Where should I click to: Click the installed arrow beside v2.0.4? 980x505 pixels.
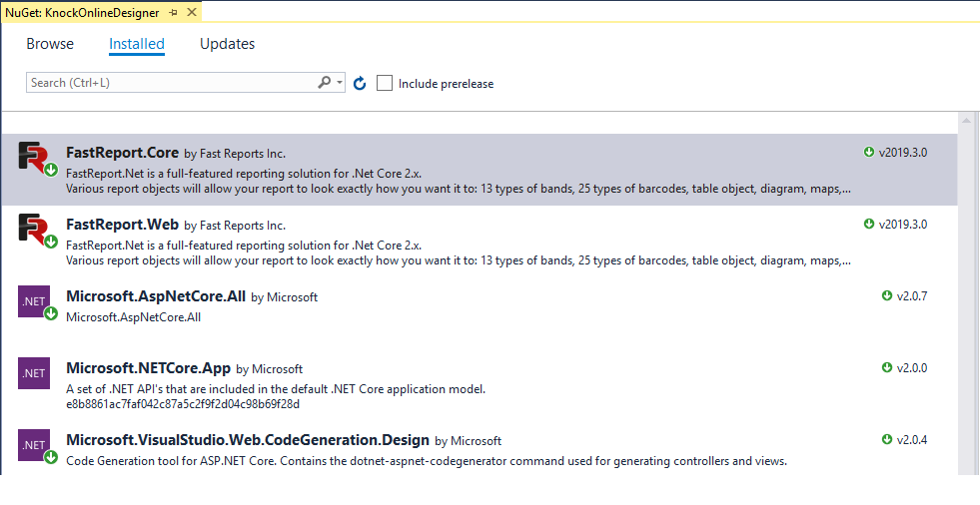coord(887,439)
